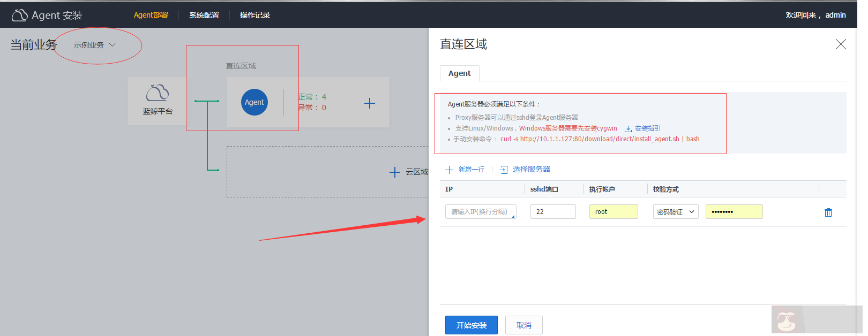The image size is (868, 336).
Task: Select the Agent tab in the panel
Action: pos(460,73)
